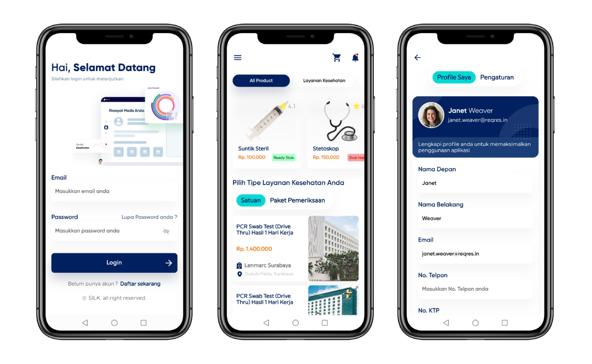The height and width of the screenshot is (364, 592).
Task: Toggle the Satuan service type option
Action: click(250, 200)
